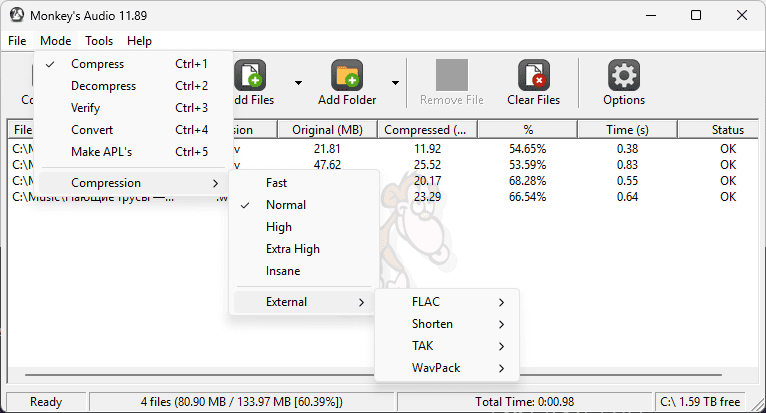Click the 53.59% ratio cell
The image size is (766, 413).
pyautogui.click(x=528, y=165)
